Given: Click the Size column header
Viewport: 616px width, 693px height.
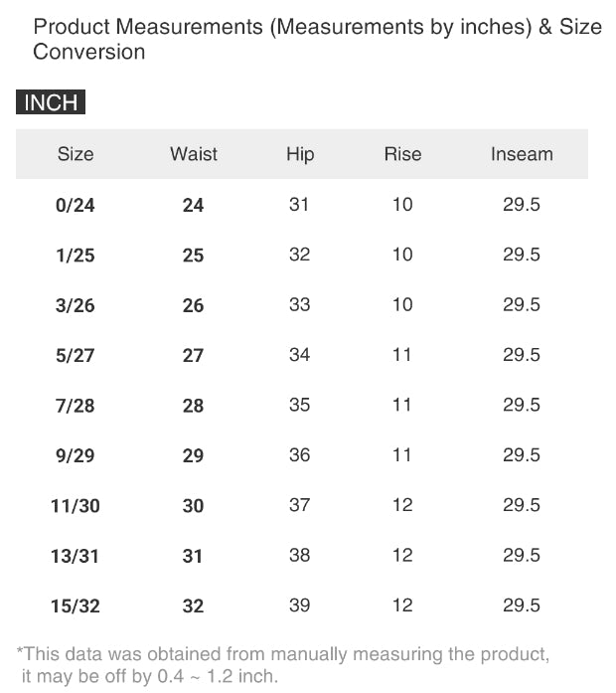Looking at the screenshot, I should coord(76,154).
